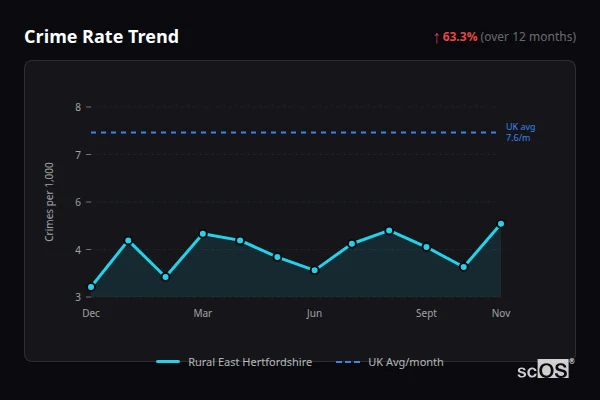Click the 'Jun' x-axis label

(314, 313)
